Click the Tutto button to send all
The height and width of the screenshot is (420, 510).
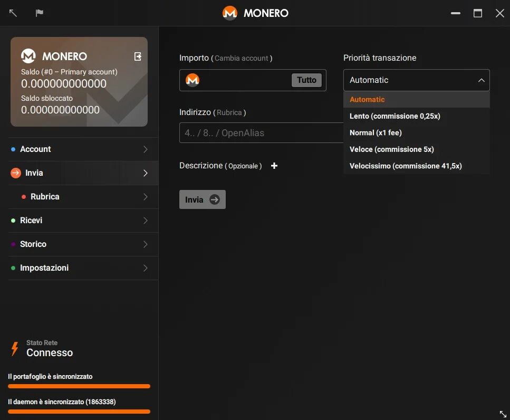coord(306,80)
